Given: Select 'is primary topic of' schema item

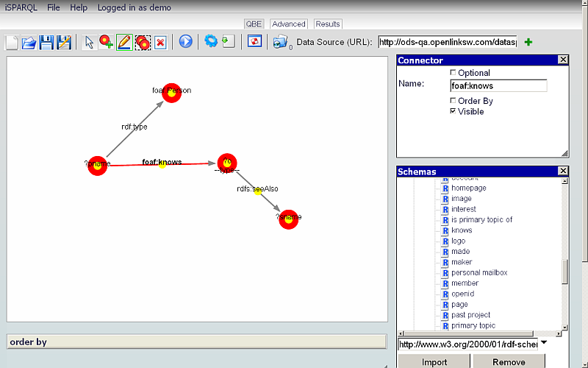Looking at the screenshot, I should coord(481,219).
